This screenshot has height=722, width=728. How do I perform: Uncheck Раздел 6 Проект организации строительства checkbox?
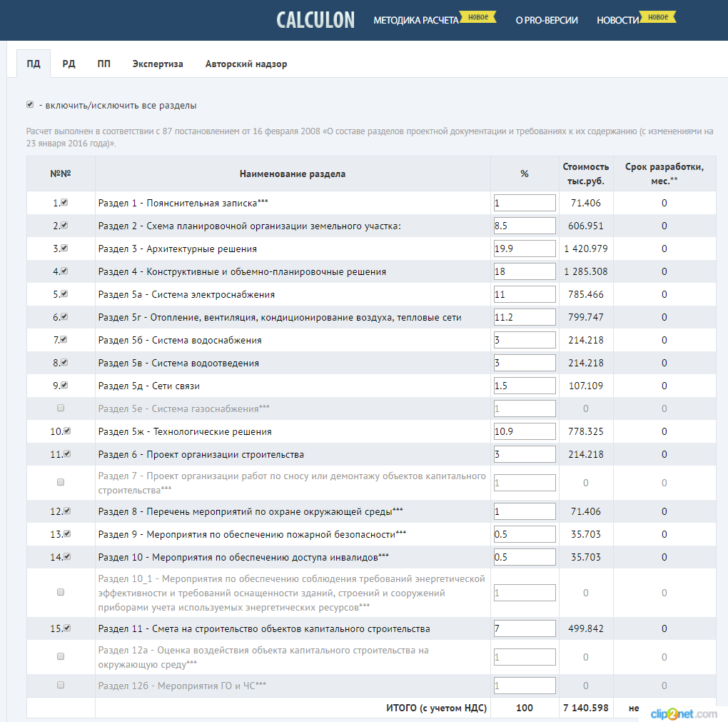pyautogui.click(x=67, y=453)
